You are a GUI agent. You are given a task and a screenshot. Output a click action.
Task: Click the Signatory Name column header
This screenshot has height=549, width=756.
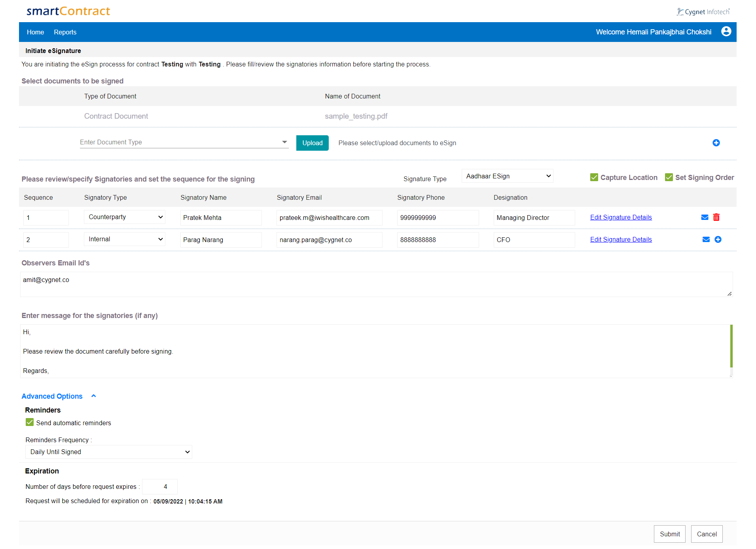[x=203, y=197]
